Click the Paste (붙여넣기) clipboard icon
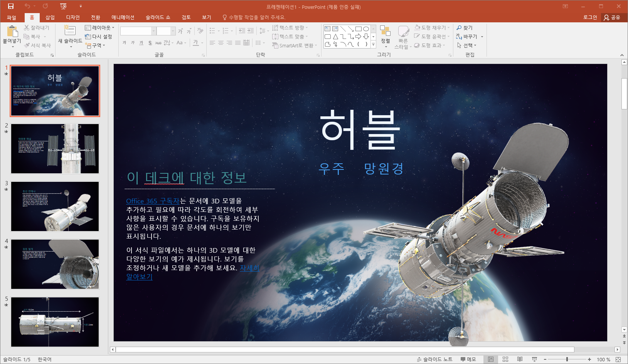This screenshot has width=628, height=364. point(12,31)
